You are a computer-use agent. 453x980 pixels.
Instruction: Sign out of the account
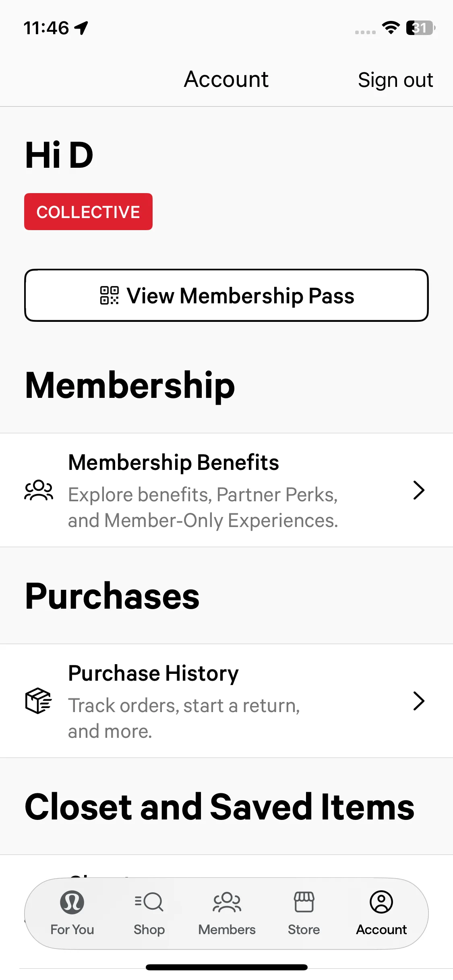coord(395,80)
